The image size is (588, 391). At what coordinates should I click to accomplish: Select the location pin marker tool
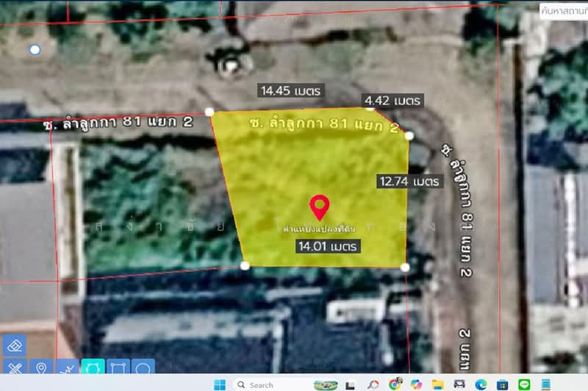(41, 367)
